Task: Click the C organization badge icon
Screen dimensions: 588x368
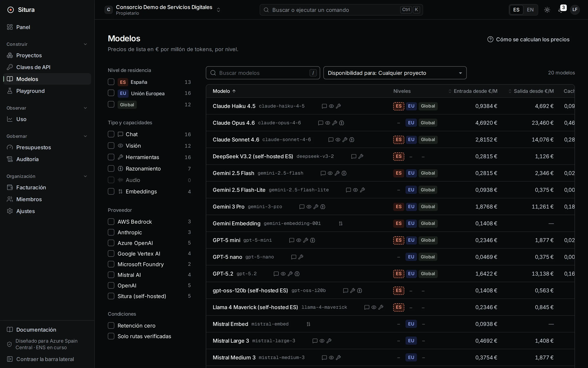Action: point(109,10)
